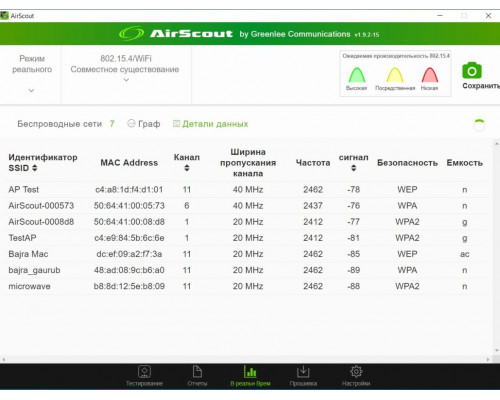Open the Настройки gear settings
The height and width of the screenshot is (400, 500).
(x=356, y=376)
